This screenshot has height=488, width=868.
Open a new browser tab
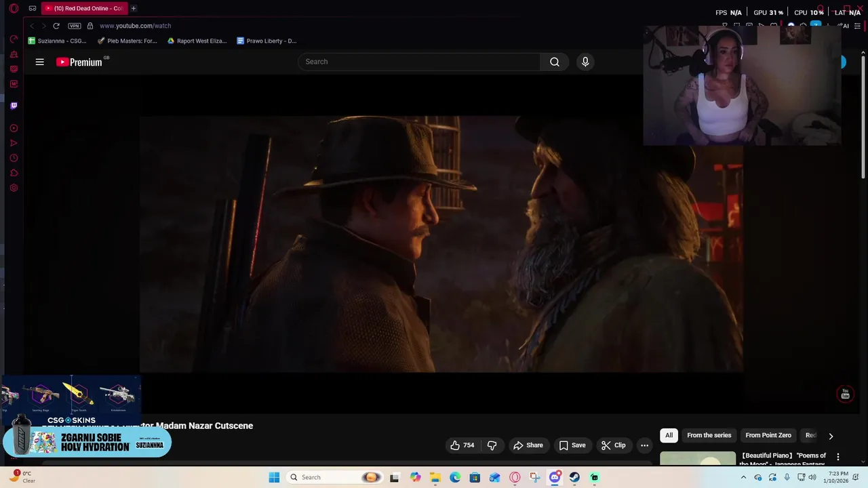pyautogui.click(x=134, y=8)
